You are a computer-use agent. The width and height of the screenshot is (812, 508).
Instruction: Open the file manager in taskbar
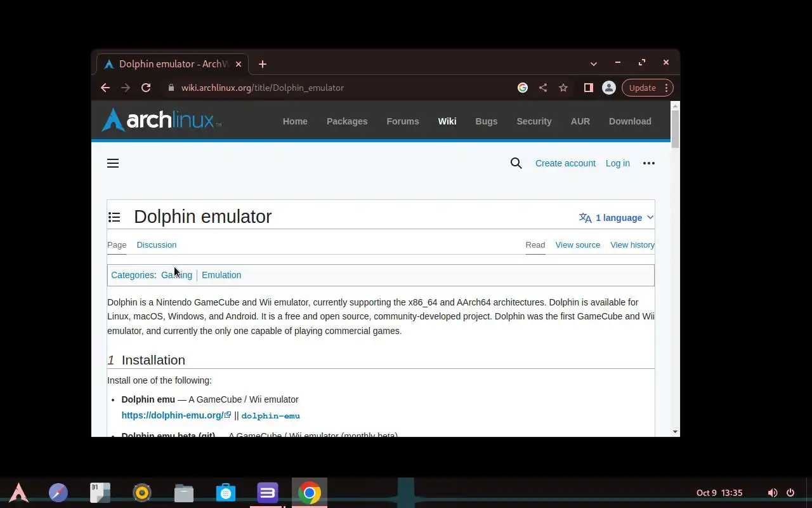click(x=184, y=493)
